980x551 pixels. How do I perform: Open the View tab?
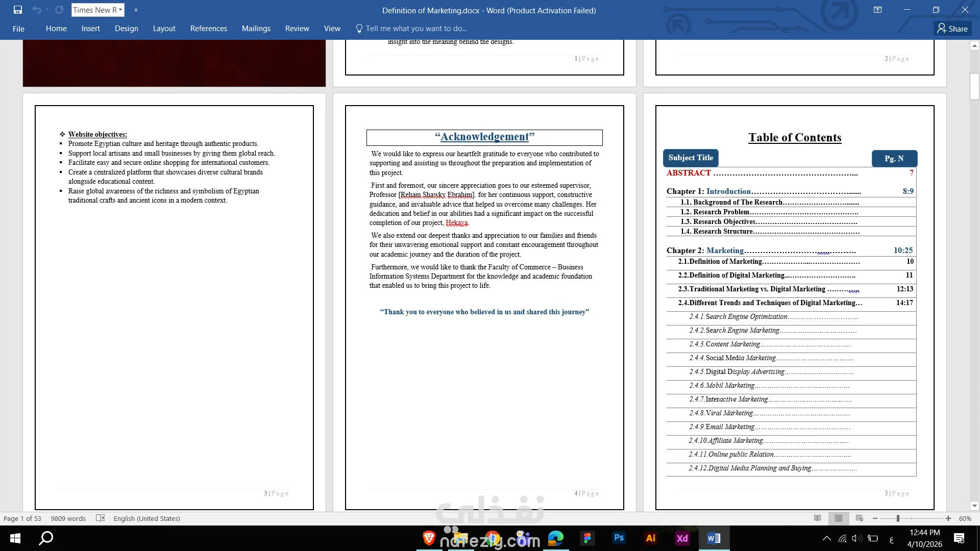point(332,29)
